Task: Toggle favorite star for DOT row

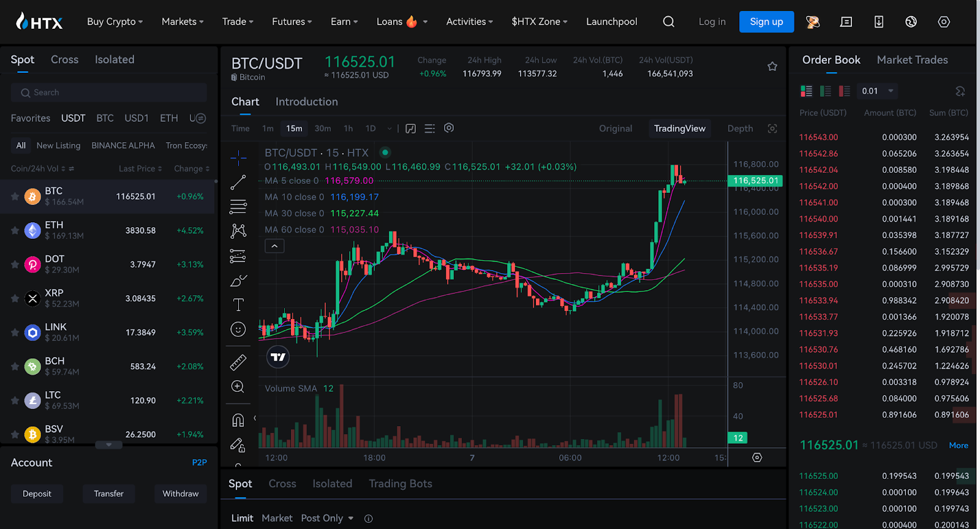Action: point(15,264)
